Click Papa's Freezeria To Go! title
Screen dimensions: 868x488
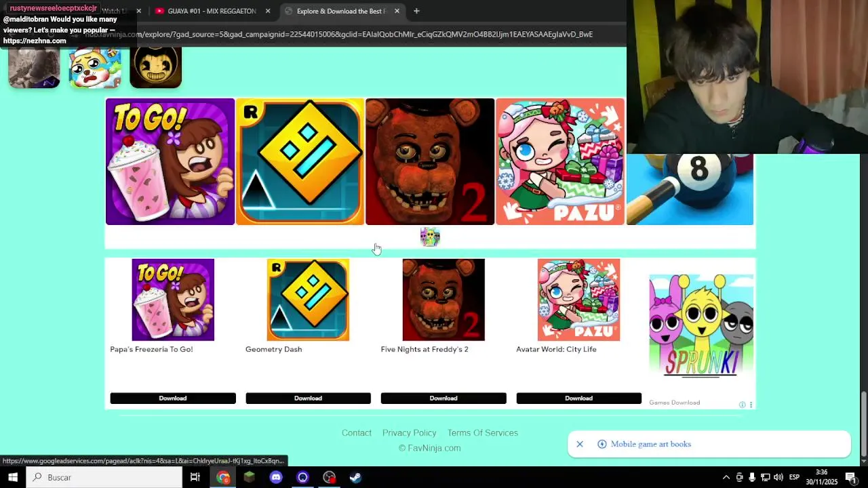pos(151,349)
